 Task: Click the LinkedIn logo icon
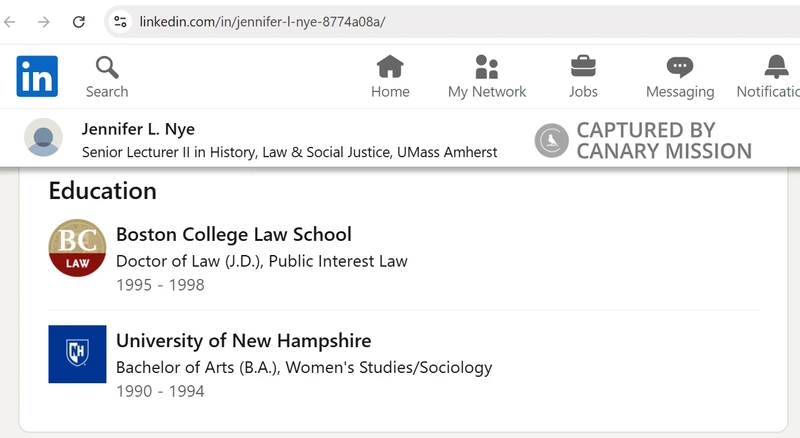[x=37, y=76]
